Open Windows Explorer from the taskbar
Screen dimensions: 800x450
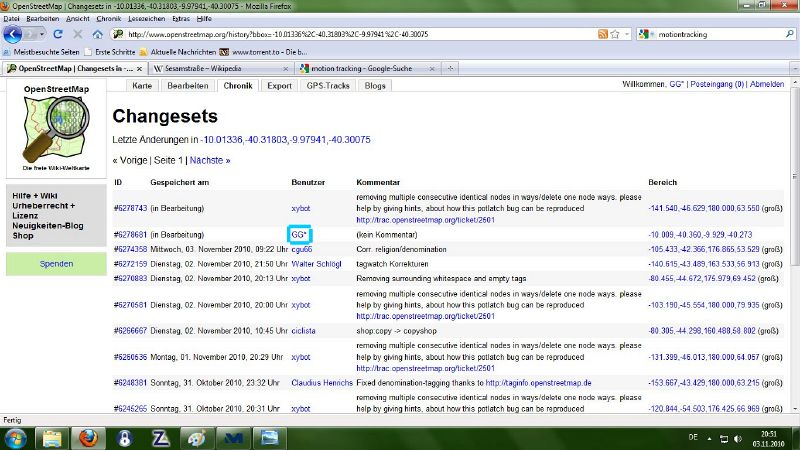point(52,438)
